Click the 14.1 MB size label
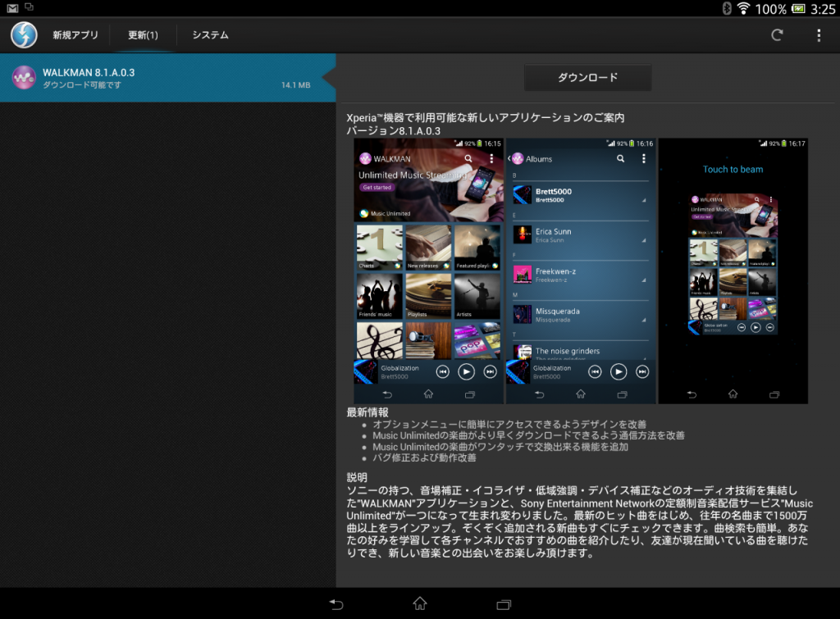Image resolution: width=840 pixels, height=619 pixels. pyautogui.click(x=295, y=84)
